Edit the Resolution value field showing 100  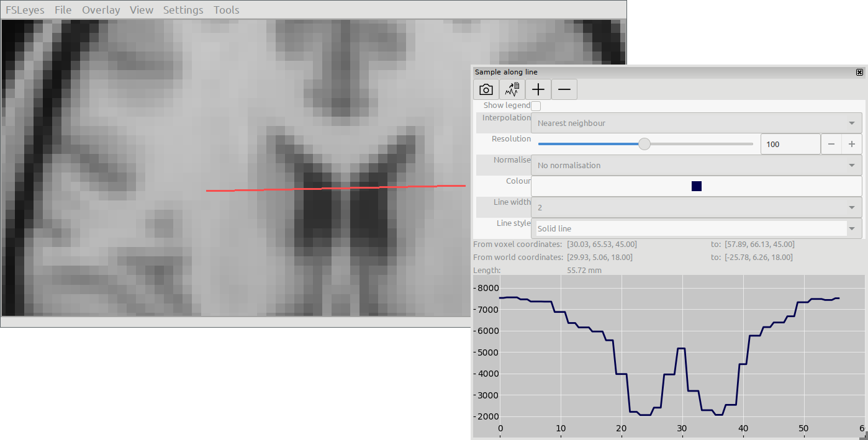790,144
